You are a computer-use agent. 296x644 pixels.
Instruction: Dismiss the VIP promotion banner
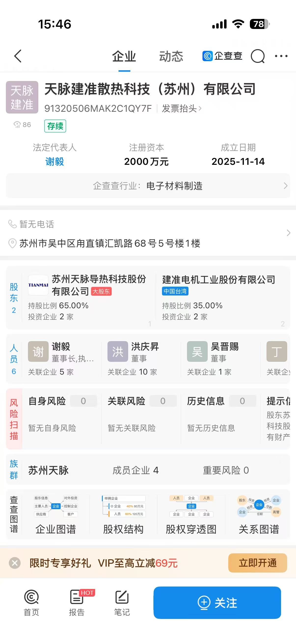tap(15, 563)
